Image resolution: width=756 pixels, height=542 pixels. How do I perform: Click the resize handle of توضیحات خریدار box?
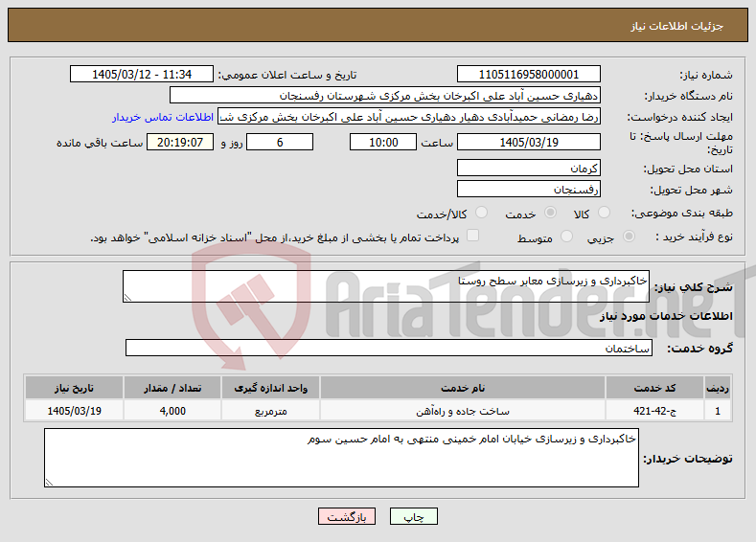49,482
